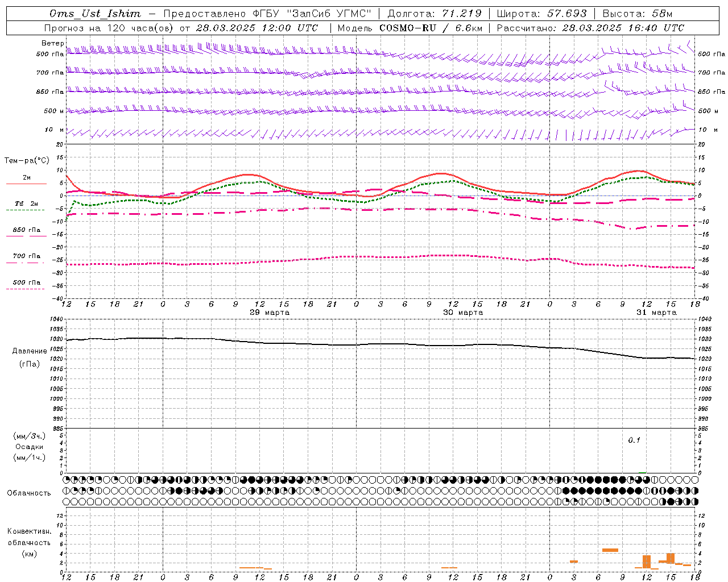Select the forecast start 28.03.2025 12:00 UTC
The height and width of the screenshot is (582, 728).
[x=257, y=28]
